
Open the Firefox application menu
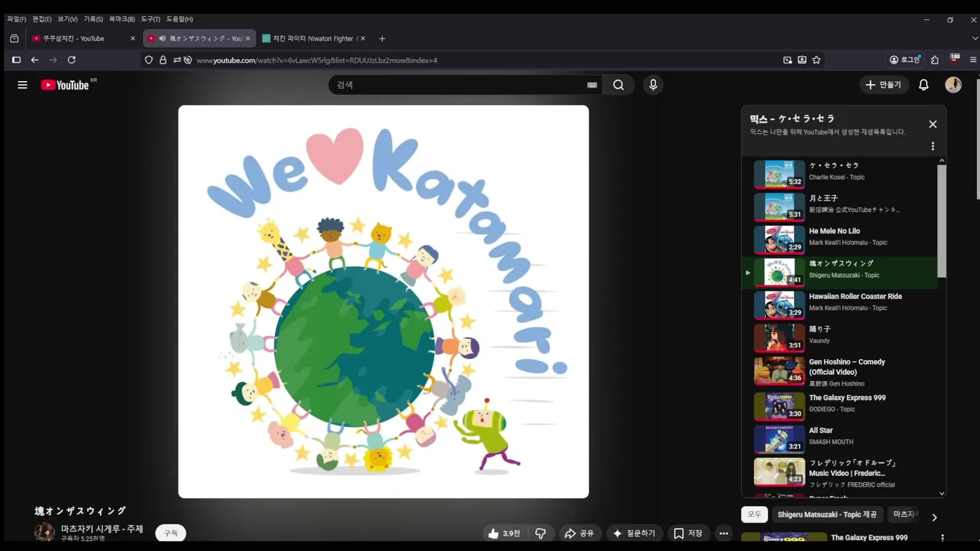973,60
